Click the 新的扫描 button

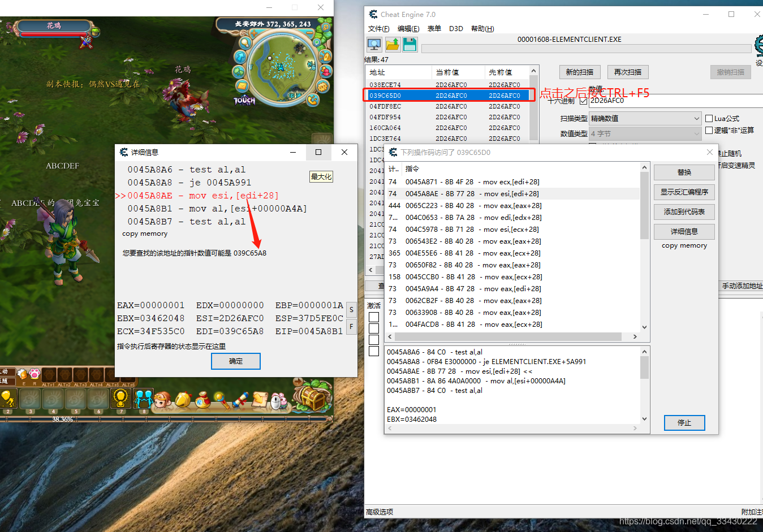[580, 72]
